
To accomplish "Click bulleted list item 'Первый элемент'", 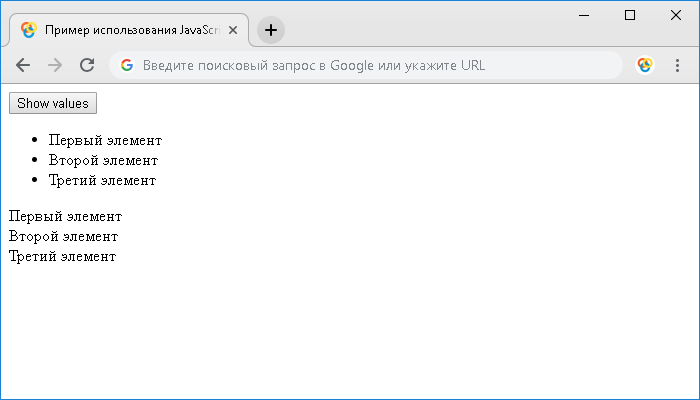I will 104,141.
